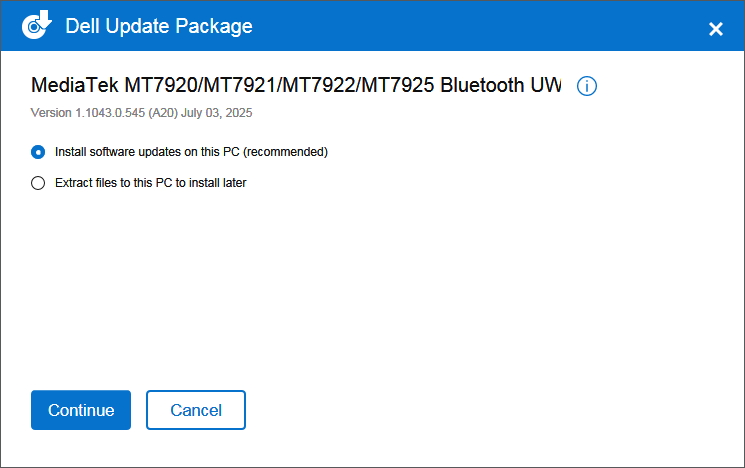The image size is (745, 468).
Task: Select the Install software updates radio button
Action: 39,152
